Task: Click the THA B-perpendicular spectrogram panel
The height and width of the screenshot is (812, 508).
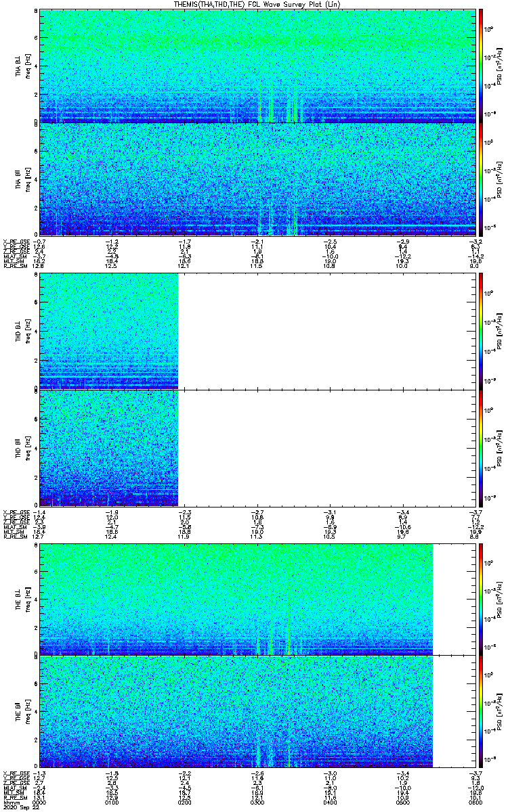Action: point(257,66)
